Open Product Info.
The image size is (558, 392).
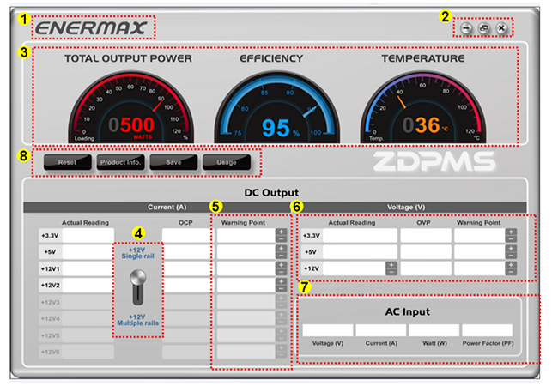click(x=120, y=162)
